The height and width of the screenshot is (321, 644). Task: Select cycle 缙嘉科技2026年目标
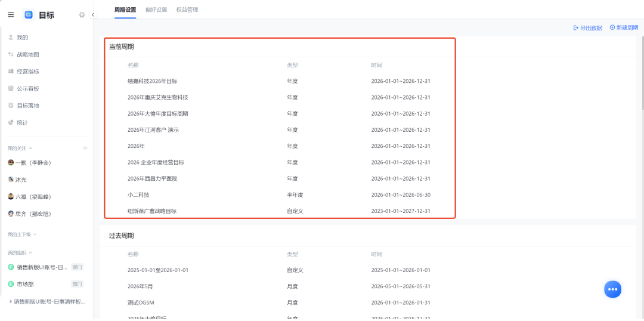(x=153, y=81)
